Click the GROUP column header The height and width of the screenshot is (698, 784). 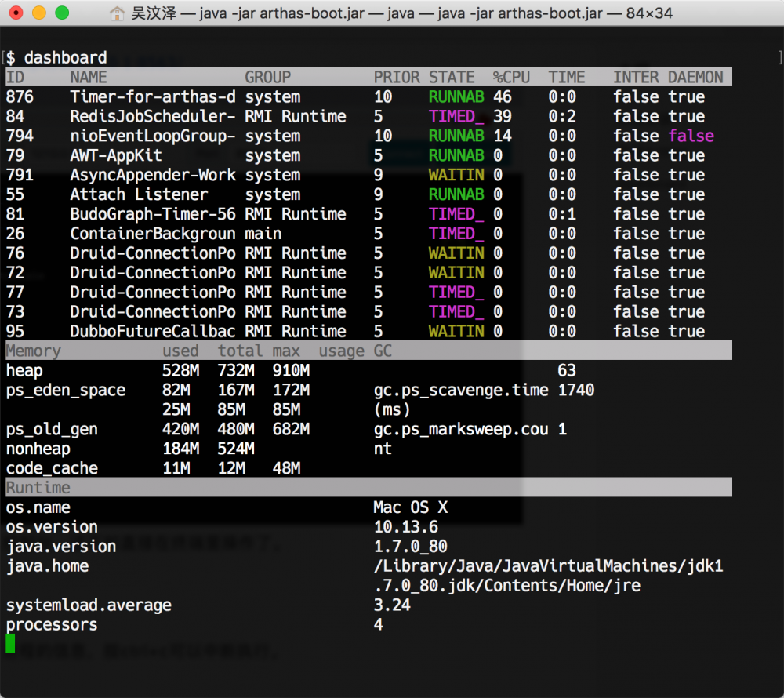(x=267, y=77)
